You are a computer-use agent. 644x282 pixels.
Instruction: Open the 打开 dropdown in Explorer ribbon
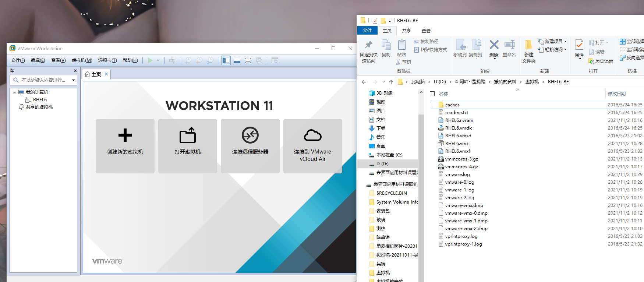point(599,43)
